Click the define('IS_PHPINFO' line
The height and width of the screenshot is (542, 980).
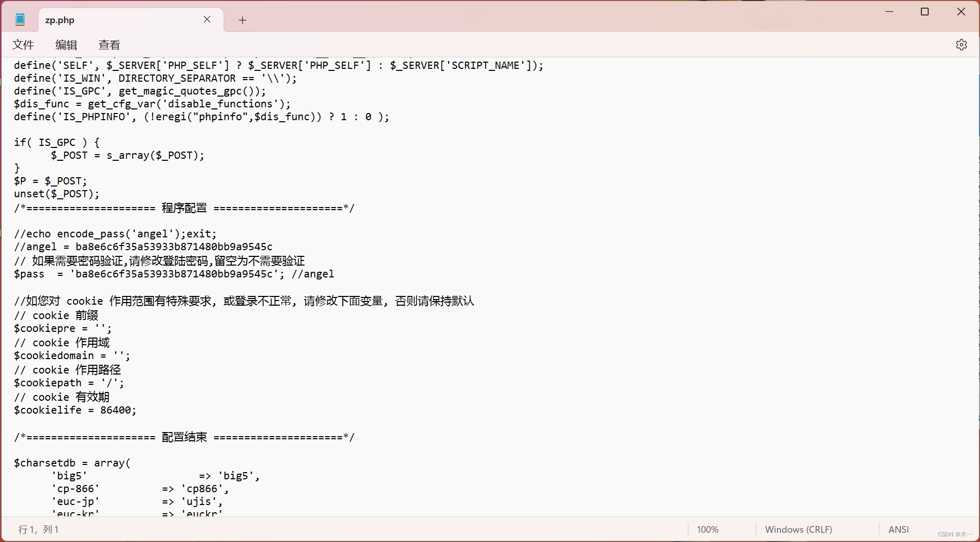coord(201,117)
